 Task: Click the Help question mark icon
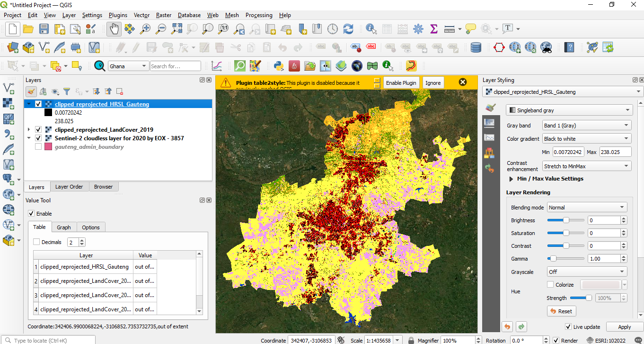pyautogui.click(x=570, y=47)
